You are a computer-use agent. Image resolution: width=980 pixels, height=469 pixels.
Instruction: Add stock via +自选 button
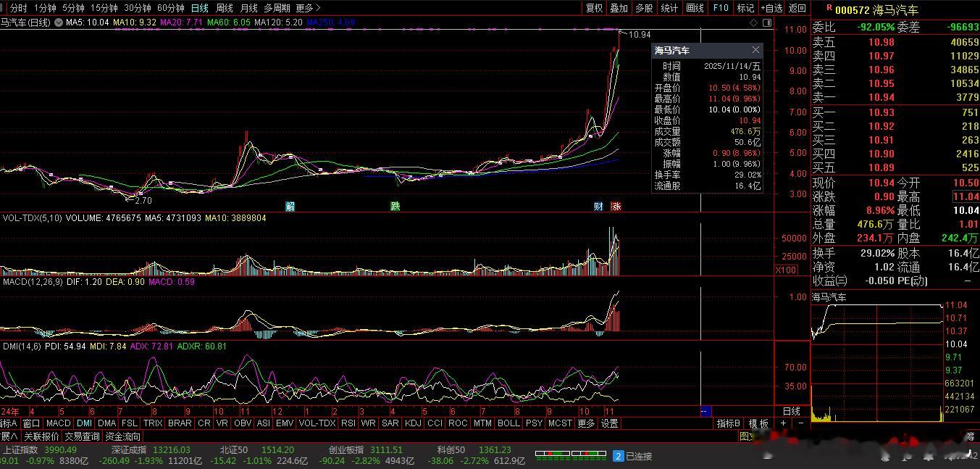[x=771, y=8]
